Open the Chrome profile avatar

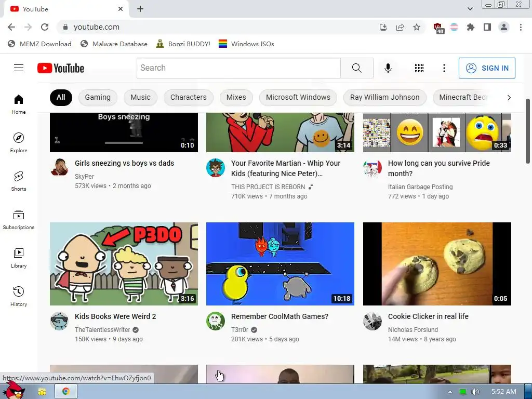coord(504,27)
